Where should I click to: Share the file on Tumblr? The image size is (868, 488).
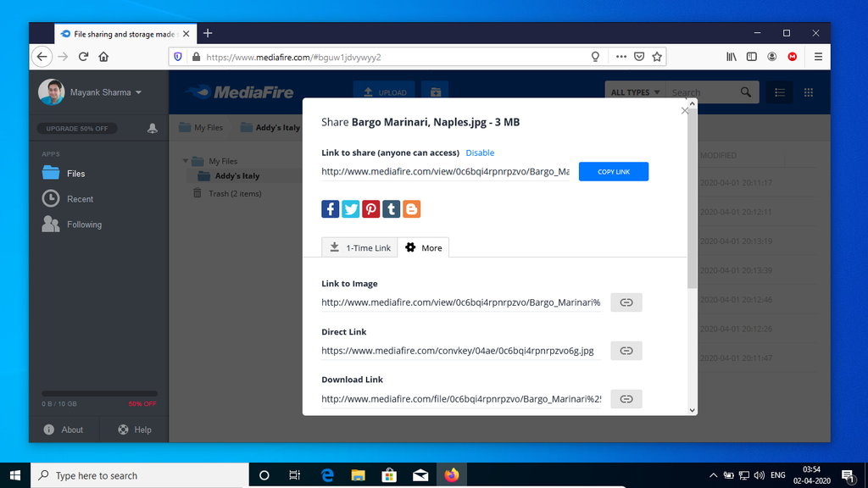391,208
